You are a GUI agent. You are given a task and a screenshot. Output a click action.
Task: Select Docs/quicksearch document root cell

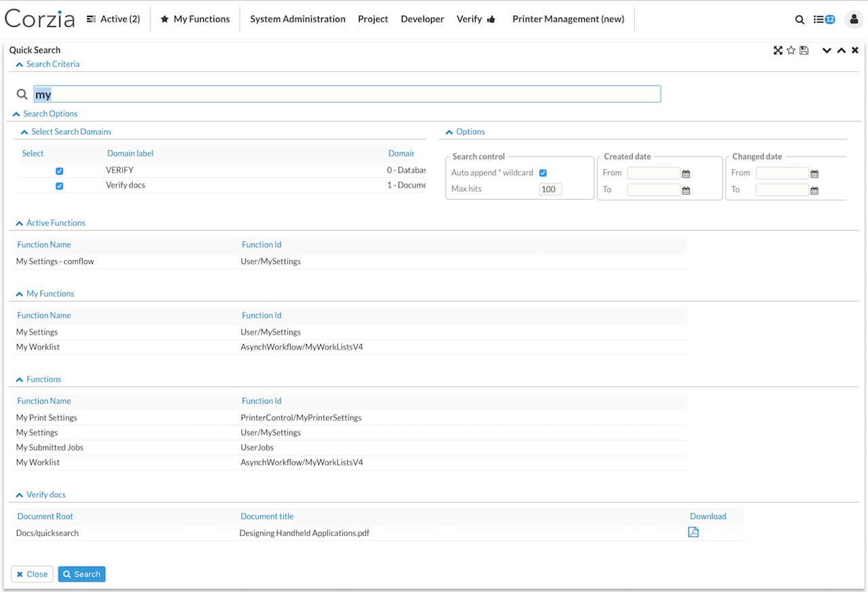pyautogui.click(x=47, y=534)
